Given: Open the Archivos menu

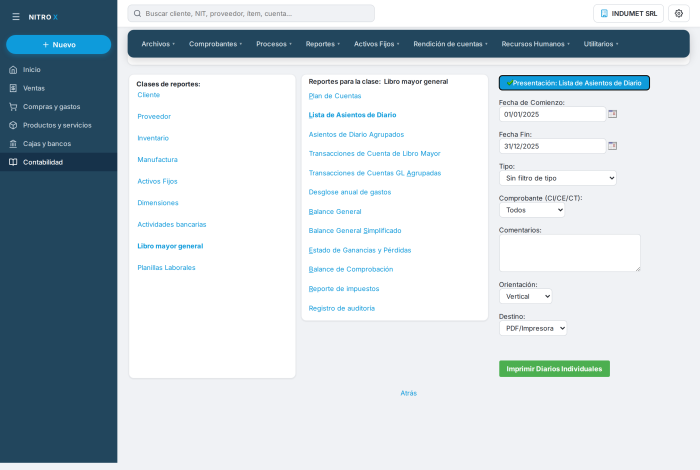Looking at the screenshot, I should (158, 44).
